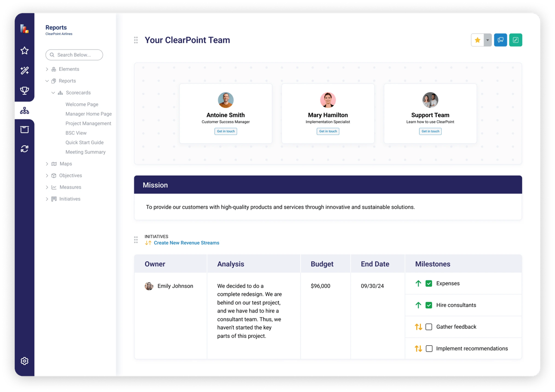Click Antoine Smith profile photo
This screenshot has width=555, height=392.
pos(226,100)
